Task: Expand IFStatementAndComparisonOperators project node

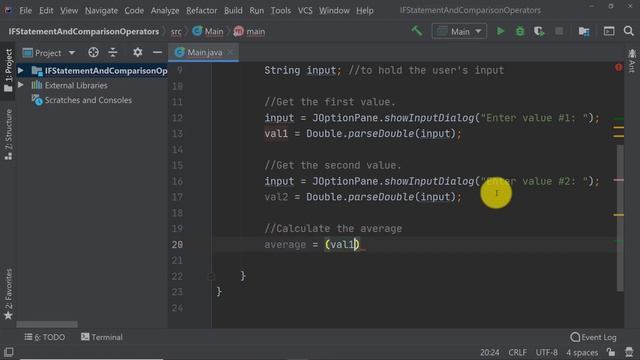Action: pos(21,70)
